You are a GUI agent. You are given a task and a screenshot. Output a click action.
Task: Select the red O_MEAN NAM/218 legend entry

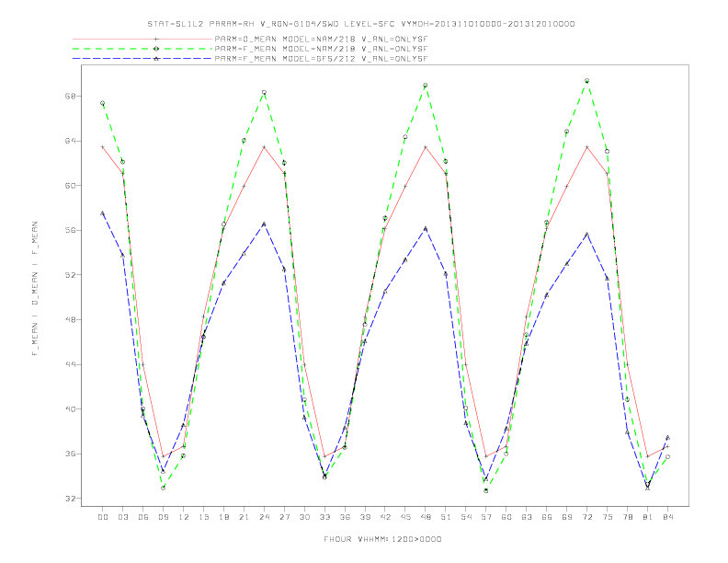pos(321,39)
